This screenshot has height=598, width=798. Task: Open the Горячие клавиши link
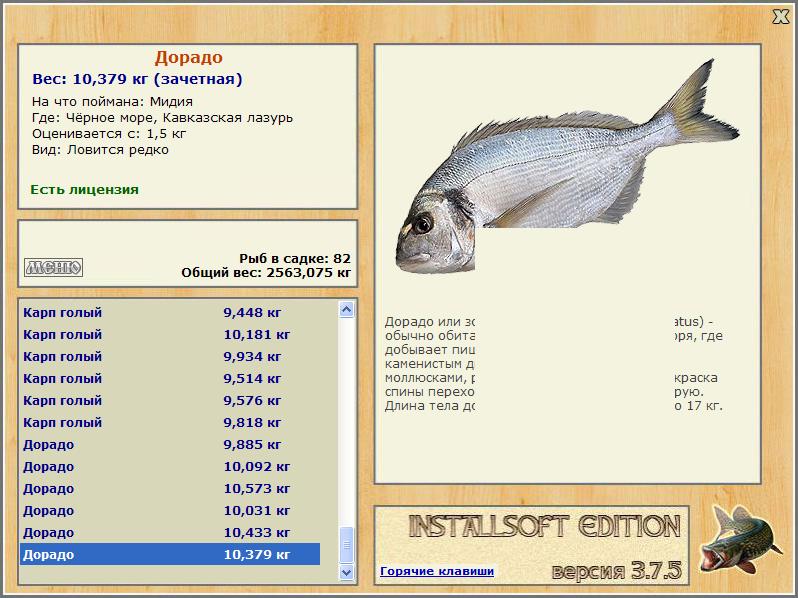[437, 571]
